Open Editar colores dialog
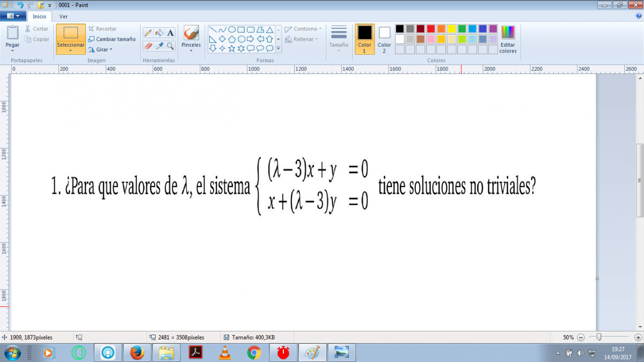The image size is (644, 362). (x=508, y=40)
